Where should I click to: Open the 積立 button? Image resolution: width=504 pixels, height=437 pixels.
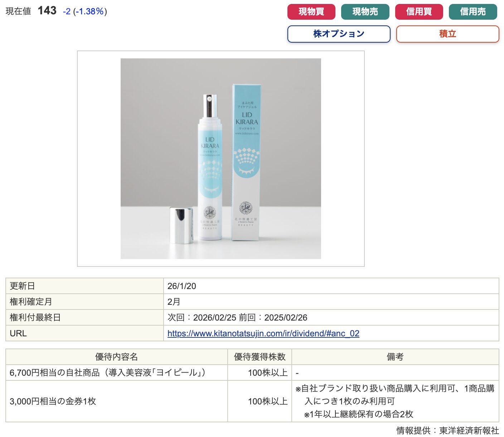(447, 34)
